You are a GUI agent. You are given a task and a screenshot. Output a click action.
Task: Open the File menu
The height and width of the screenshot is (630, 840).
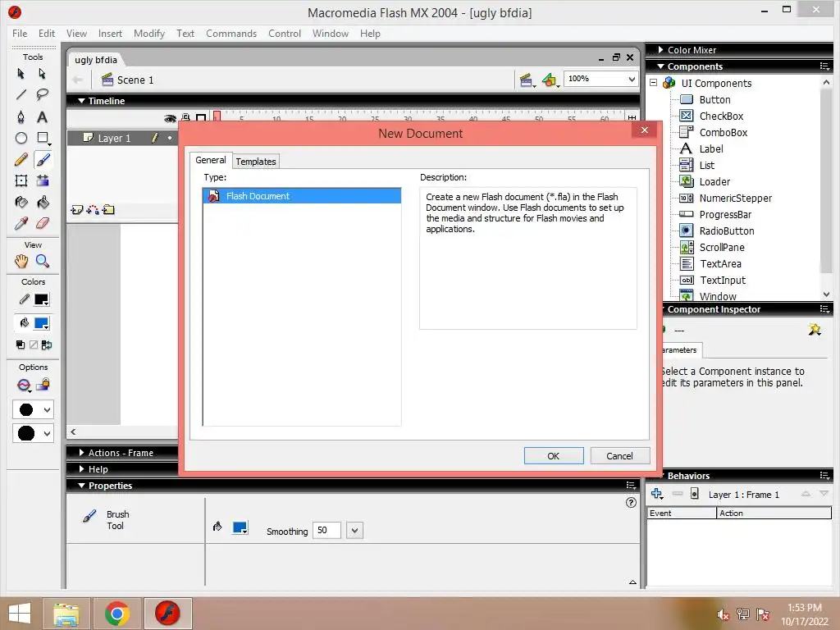coord(20,33)
